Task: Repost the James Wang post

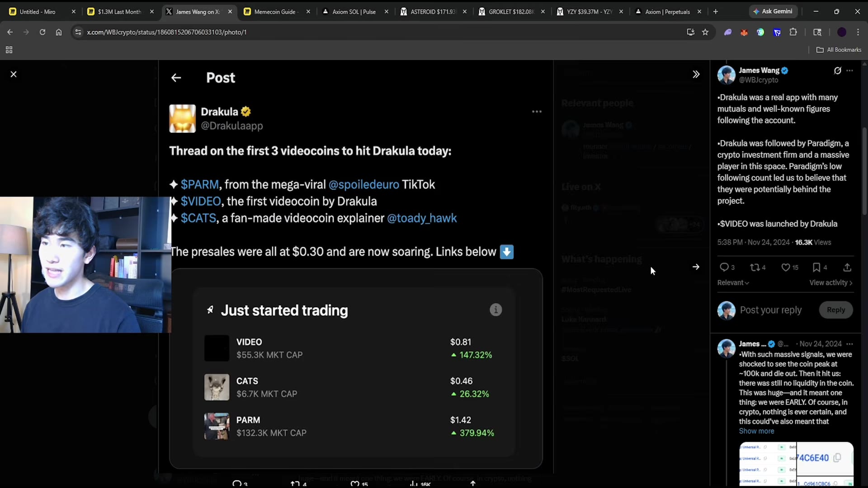Action: pyautogui.click(x=758, y=267)
